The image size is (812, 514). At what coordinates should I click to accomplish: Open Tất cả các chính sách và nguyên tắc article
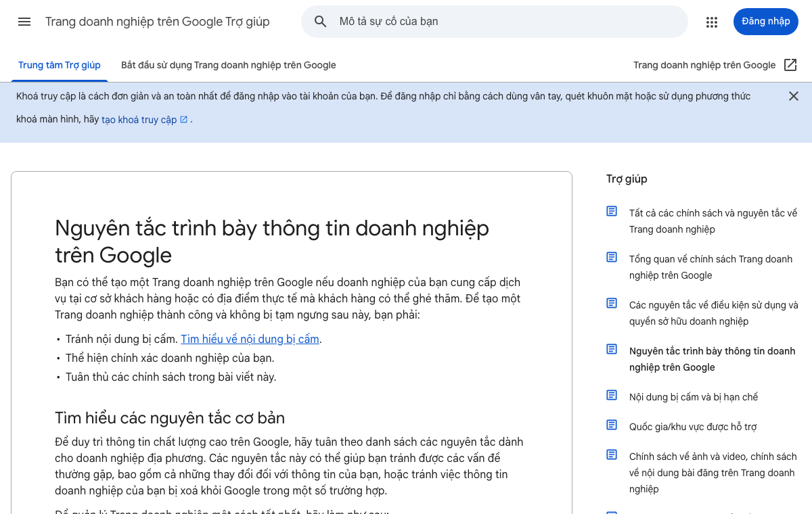pyautogui.click(x=713, y=221)
